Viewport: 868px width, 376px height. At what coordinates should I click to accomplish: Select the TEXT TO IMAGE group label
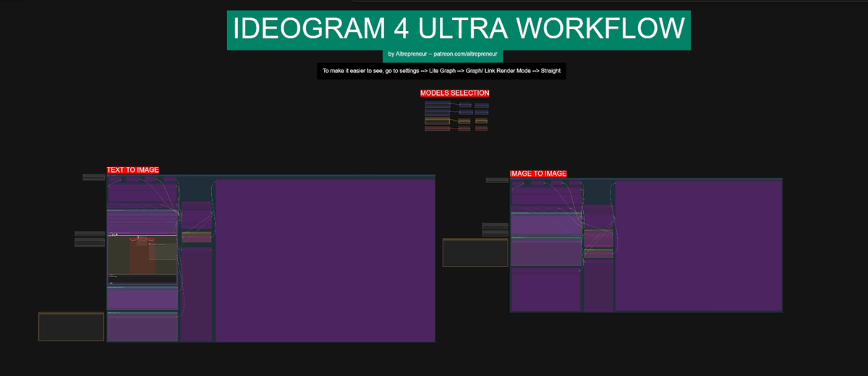133,170
